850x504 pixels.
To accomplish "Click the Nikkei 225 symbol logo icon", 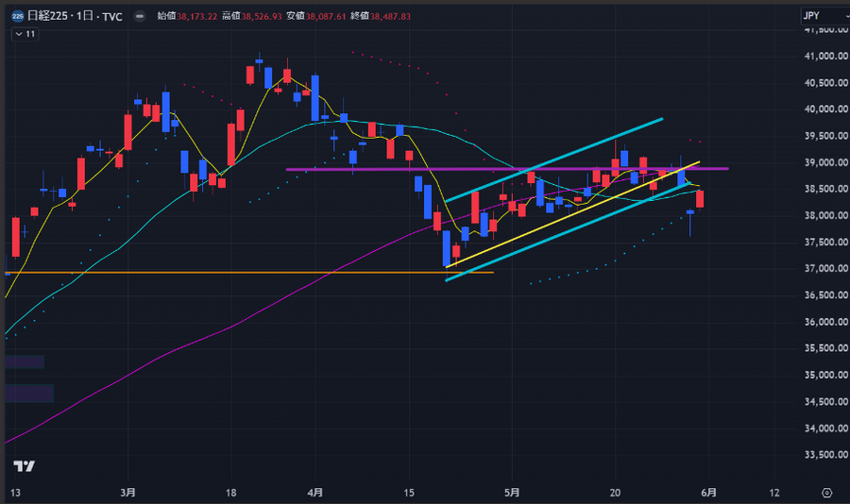I will [16, 16].
